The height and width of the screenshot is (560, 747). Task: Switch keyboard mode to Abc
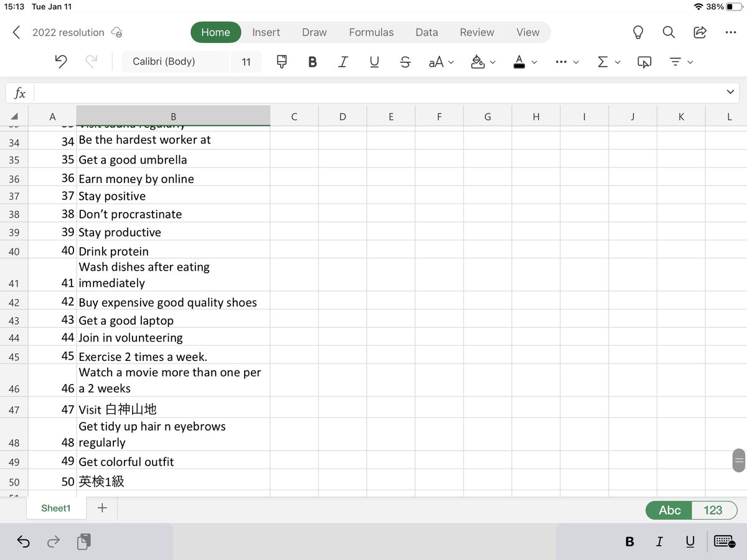point(670,510)
